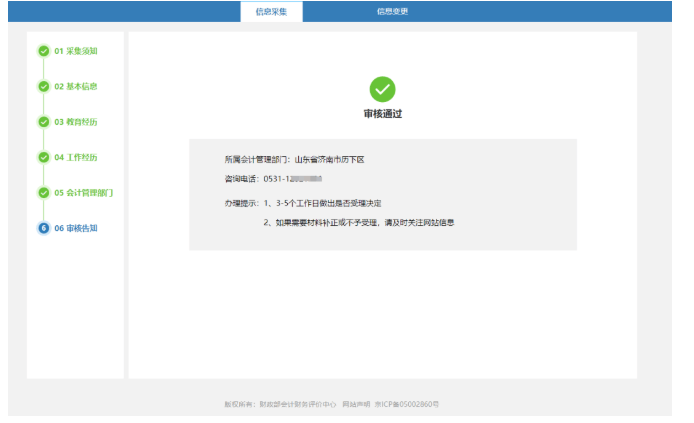The height and width of the screenshot is (423, 694).
Task: Click the 04 工作经历 green check icon
Action: pyautogui.click(x=43, y=157)
